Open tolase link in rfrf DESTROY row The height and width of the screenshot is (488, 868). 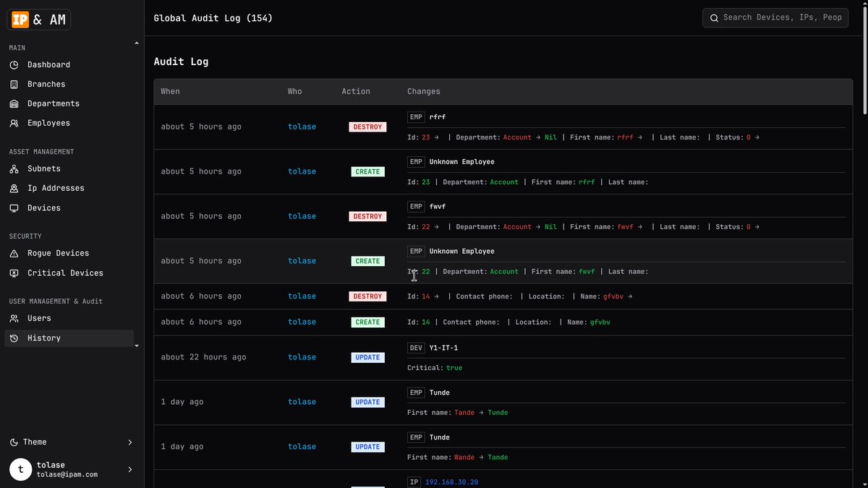click(x=302, y=127)
